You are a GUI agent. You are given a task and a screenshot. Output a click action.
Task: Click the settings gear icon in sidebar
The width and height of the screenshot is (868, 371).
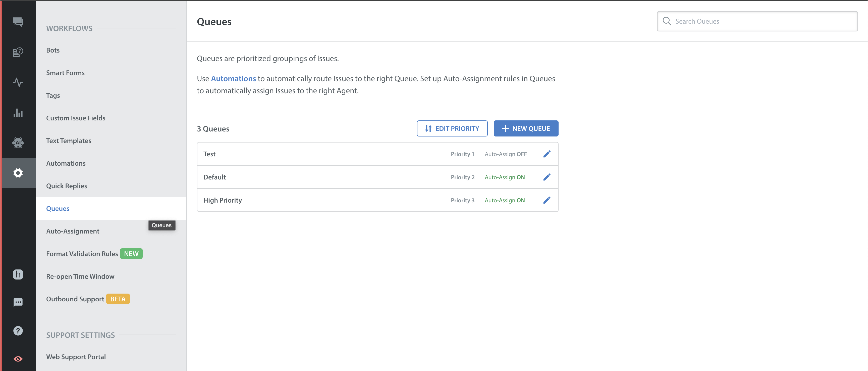tap(18, 173)
